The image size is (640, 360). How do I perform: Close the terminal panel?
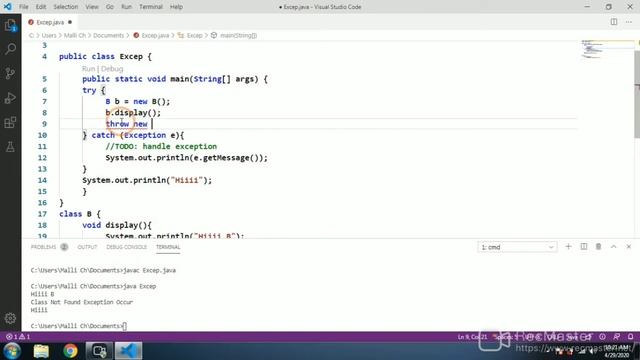[x=629, y=247]
